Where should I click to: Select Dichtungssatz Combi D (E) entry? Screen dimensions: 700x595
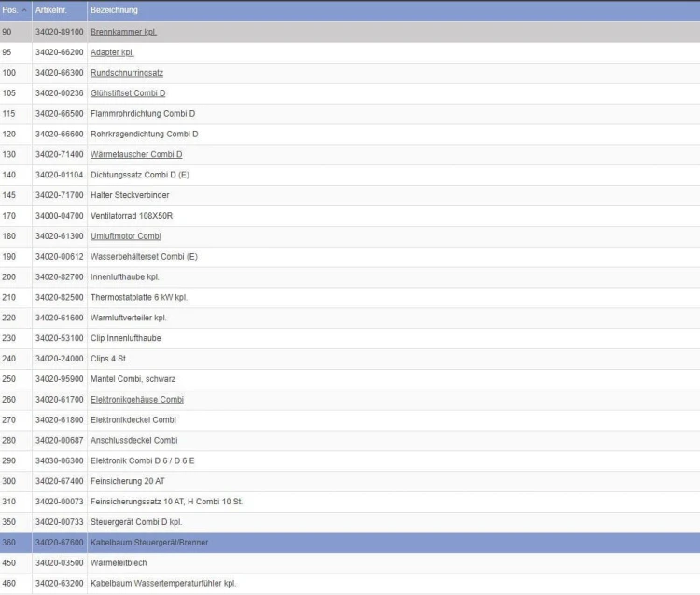click(140, 175)
